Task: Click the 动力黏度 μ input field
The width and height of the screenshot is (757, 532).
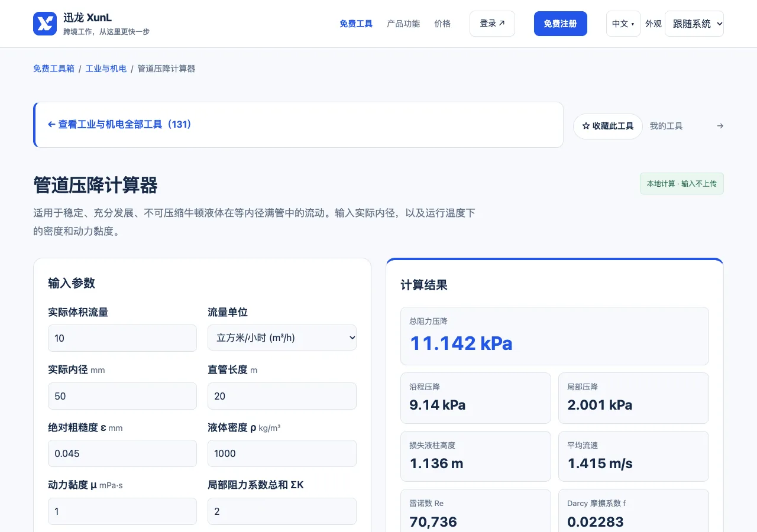Action: 122,511
